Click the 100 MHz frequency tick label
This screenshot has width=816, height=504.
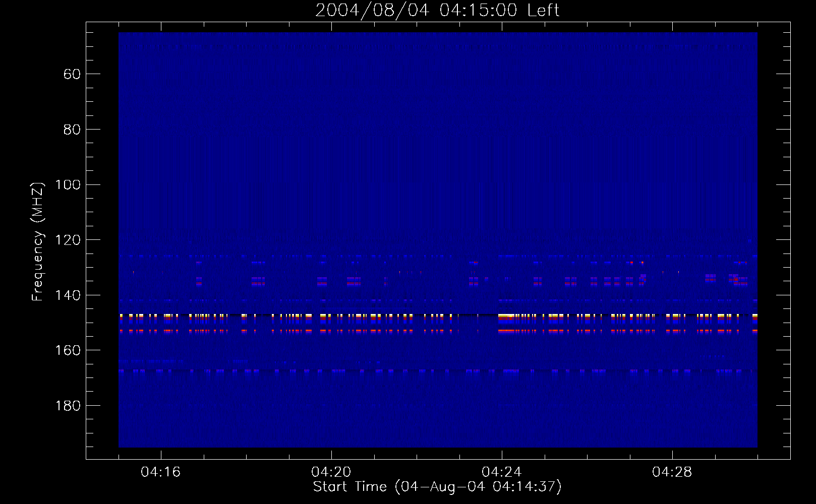pyautogui.click(x=68, y=185)
